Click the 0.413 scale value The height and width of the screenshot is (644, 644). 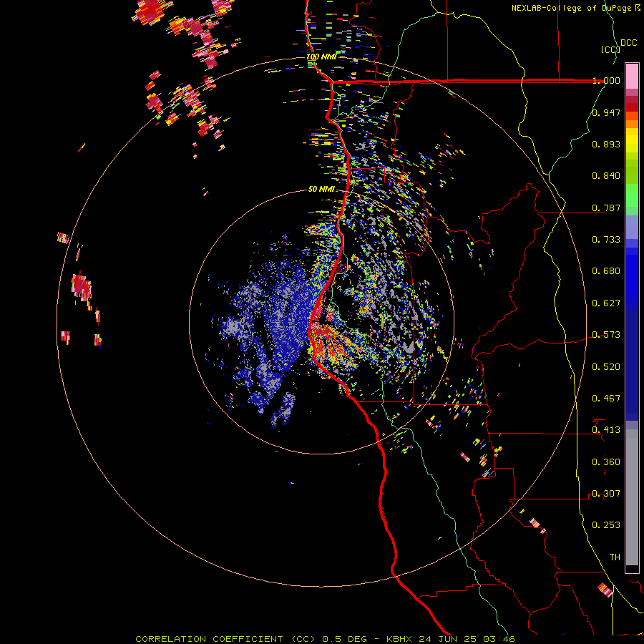coord(606,429)
